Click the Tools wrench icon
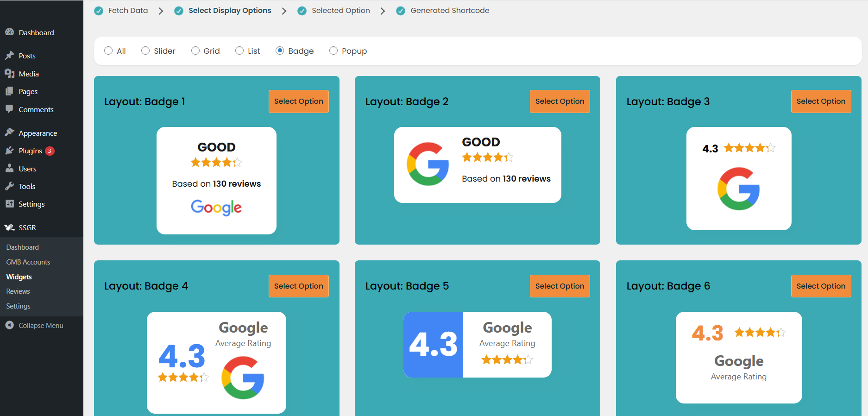The image size is (868, 416). [9, 186]
